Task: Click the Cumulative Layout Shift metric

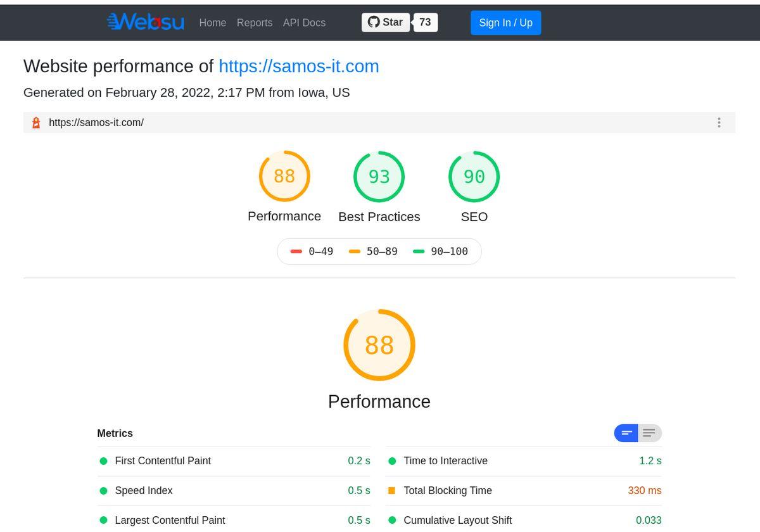Action: click(524, 520)
